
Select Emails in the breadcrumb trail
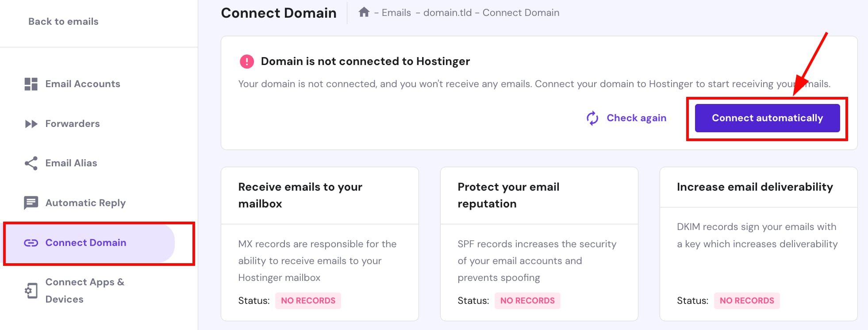click(396, 12)
